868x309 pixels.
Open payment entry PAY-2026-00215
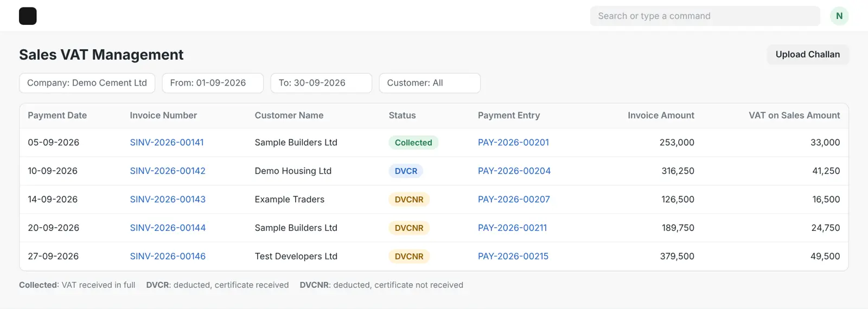[x=513, y=256]
